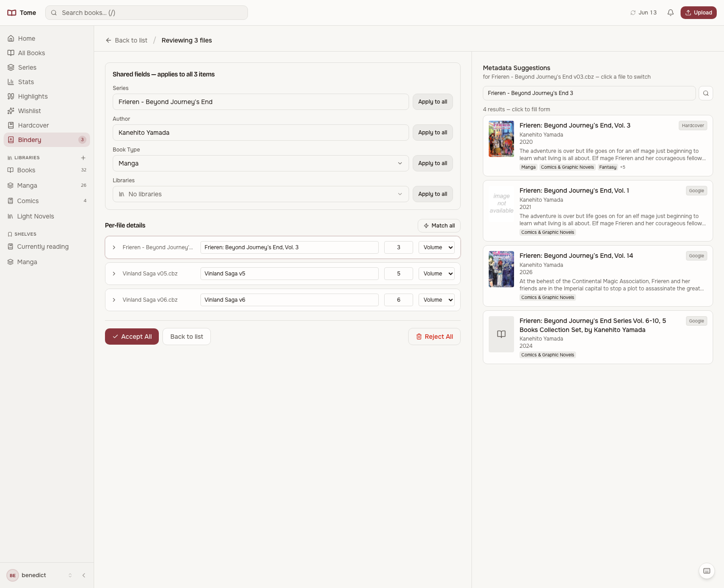The width and height of the screenshot is (724, 588).
Task: Edit the shared Author field
Action: [x=261, y=133]
